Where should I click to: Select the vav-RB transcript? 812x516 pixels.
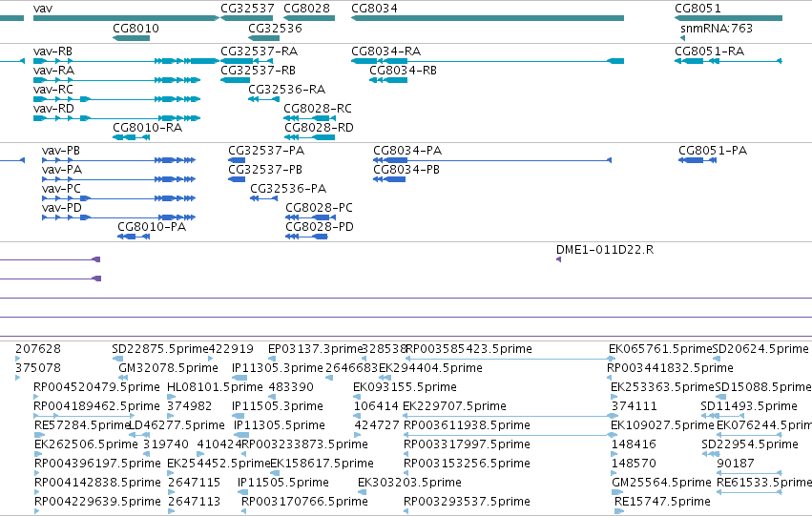click(126, 61)
